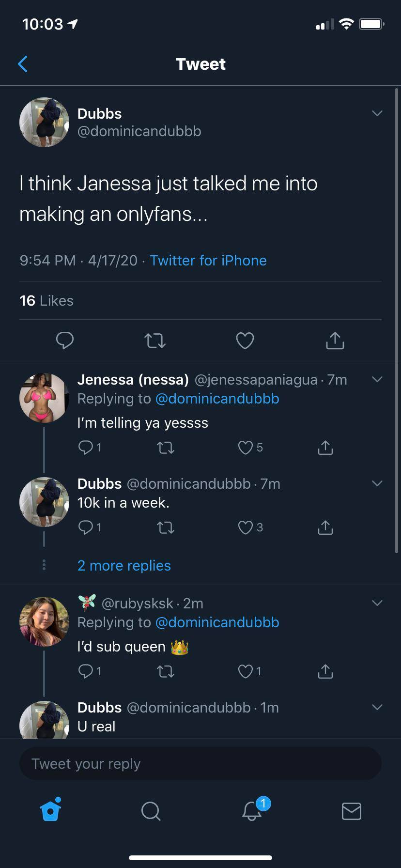Go to the Home tab
The height and width of the screenshot is (868, 401).
(51, 810)
